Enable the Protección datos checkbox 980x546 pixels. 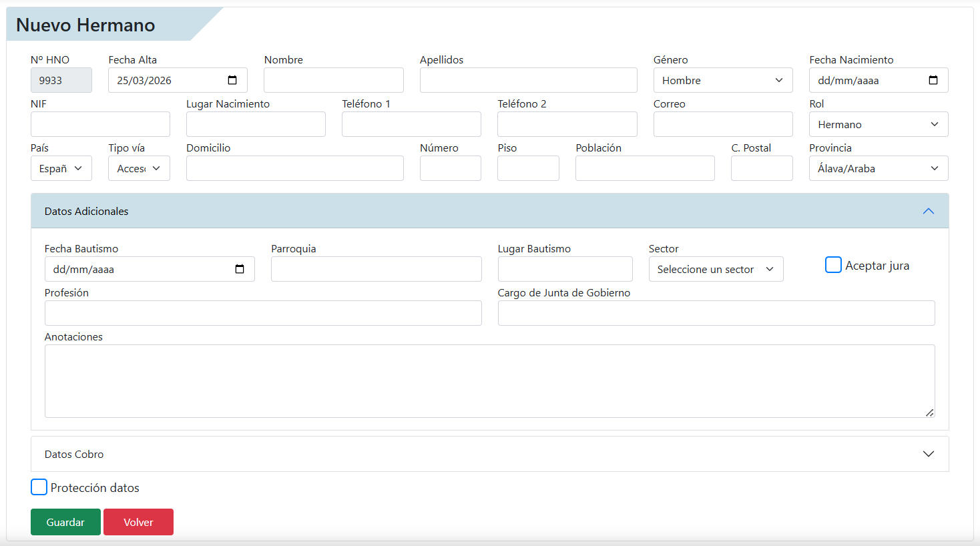[x=39, y=487]
